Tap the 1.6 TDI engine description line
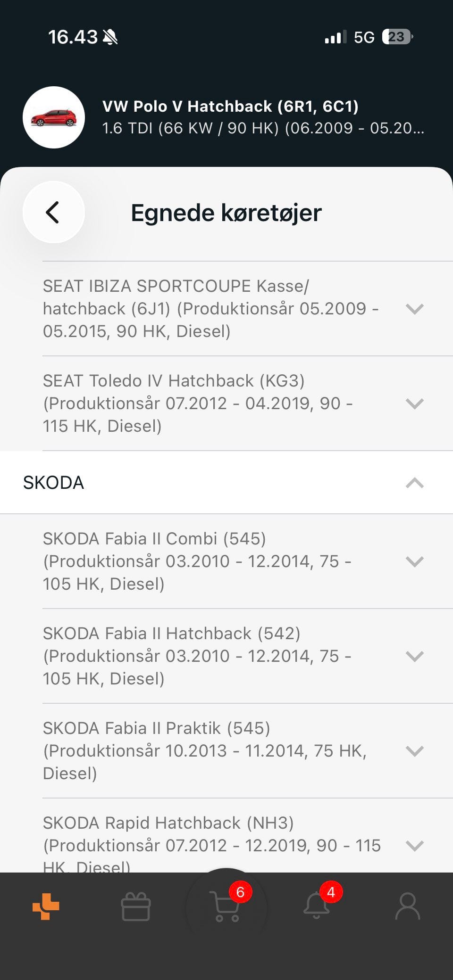Screen dimensions: 453x980 [263, 128]
